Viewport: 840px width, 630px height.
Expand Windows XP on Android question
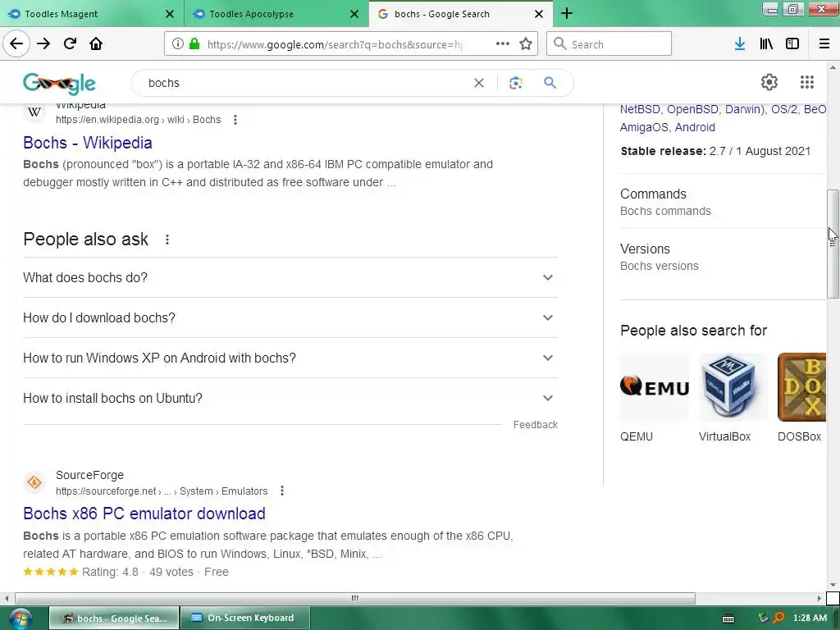point(290,358)
